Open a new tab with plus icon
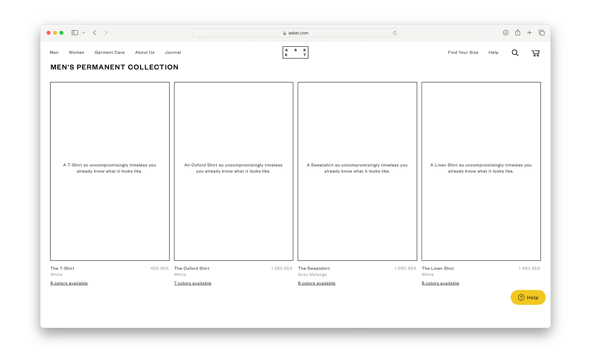This screenshot has height=364, width=591. click(529, 33)
